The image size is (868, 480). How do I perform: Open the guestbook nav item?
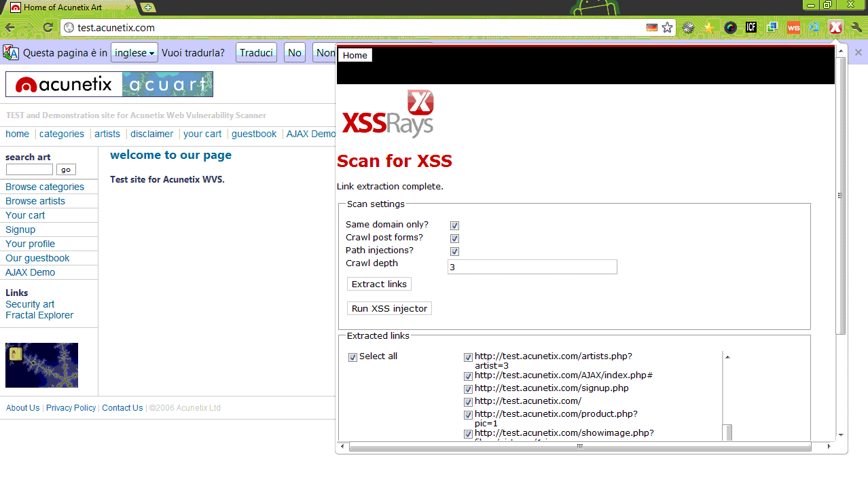(254, 134)
